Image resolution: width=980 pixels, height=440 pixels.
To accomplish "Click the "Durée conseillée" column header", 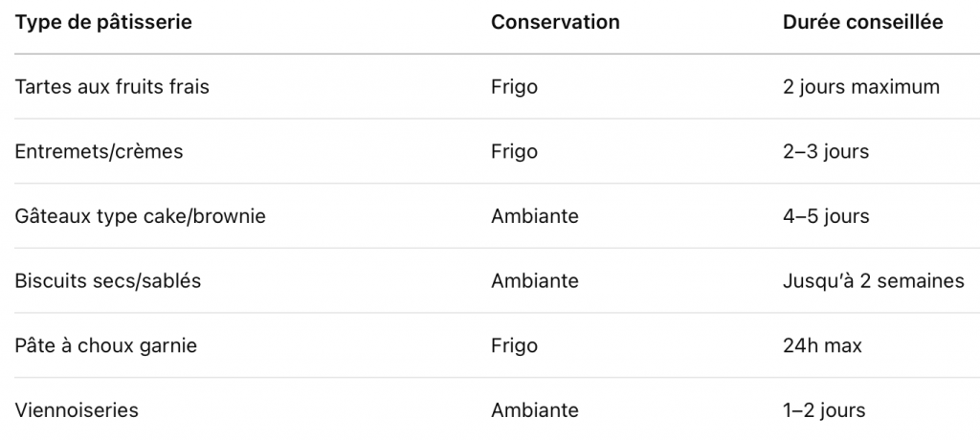I will 862,22.
